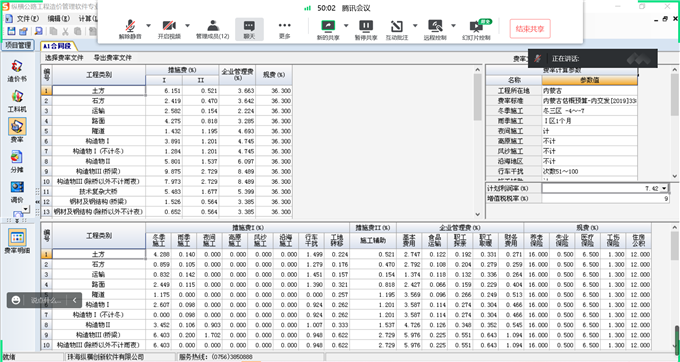Viewport: 680px width, 362px height.
Task: Open the 计划利润率 dropdown arrow
Action: pyautogui.click(x=664, y=188)
